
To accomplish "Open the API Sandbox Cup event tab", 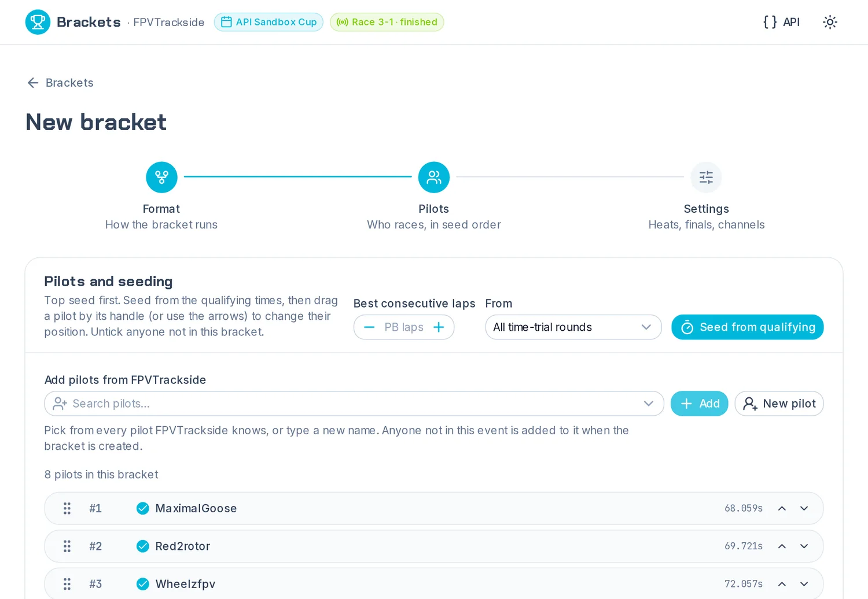I will tap(269, 22).
